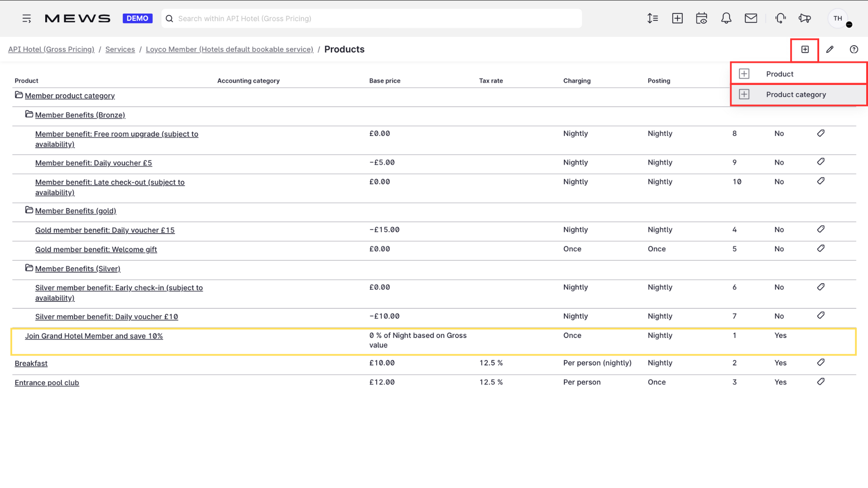The width and height of the screenshot is (868, 488).
Task: Open the TH user profile avatar
Action: coord(838,19)
